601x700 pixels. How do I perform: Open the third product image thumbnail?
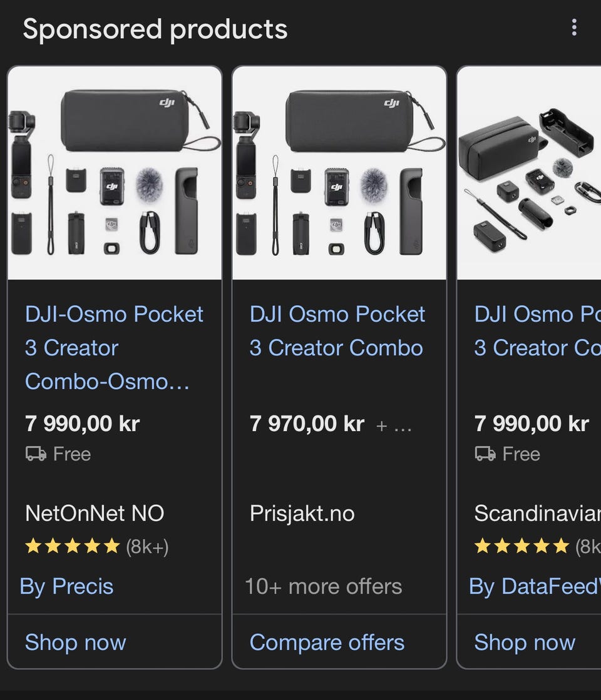pyautogui.click(x=529, y=173)
